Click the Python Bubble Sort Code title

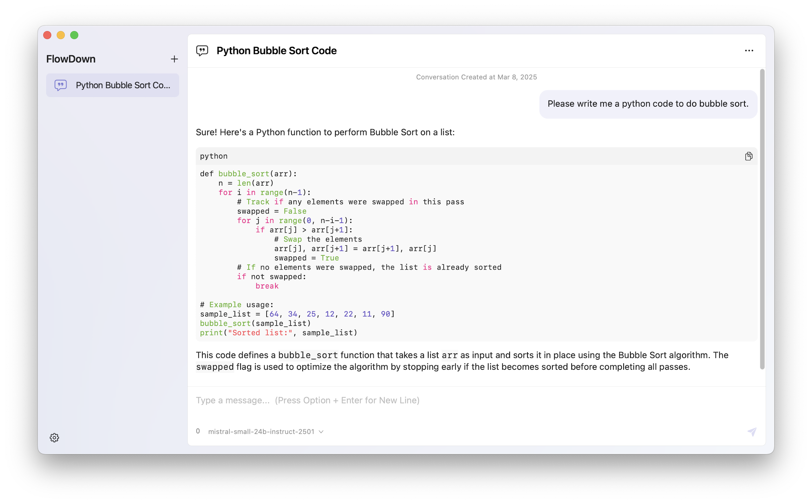(276, 51)
